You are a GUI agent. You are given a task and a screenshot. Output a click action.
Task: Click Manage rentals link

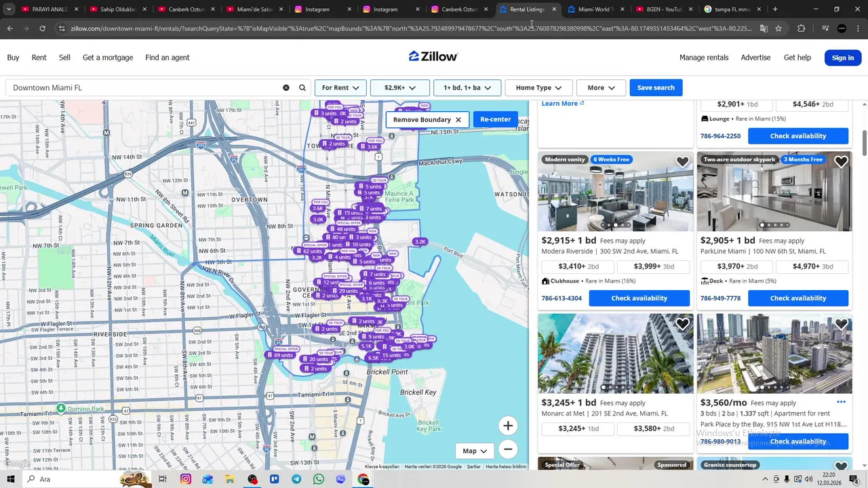coord(704,58)
